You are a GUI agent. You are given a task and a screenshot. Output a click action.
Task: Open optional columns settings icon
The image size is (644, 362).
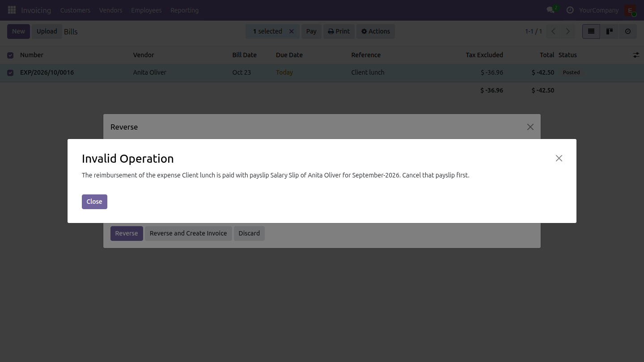pos(636,55)
